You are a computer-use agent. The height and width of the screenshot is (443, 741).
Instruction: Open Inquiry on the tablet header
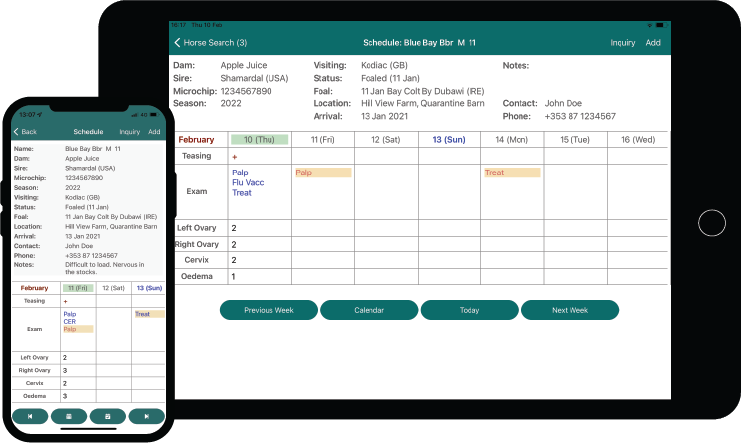coord(623,43)
